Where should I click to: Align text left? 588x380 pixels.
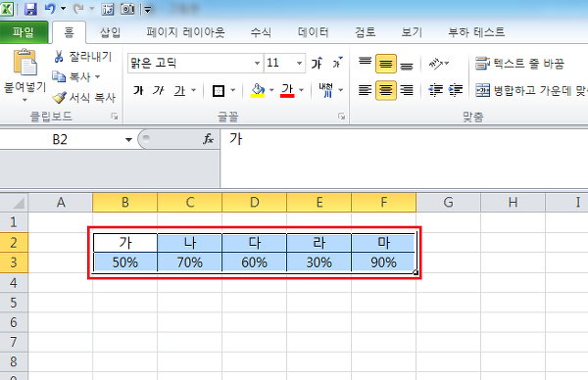(x=365, y=90)
